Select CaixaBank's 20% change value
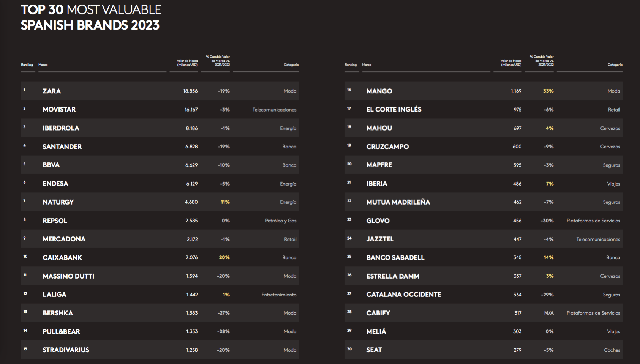640x364 pixels. [x=224, y=257]
